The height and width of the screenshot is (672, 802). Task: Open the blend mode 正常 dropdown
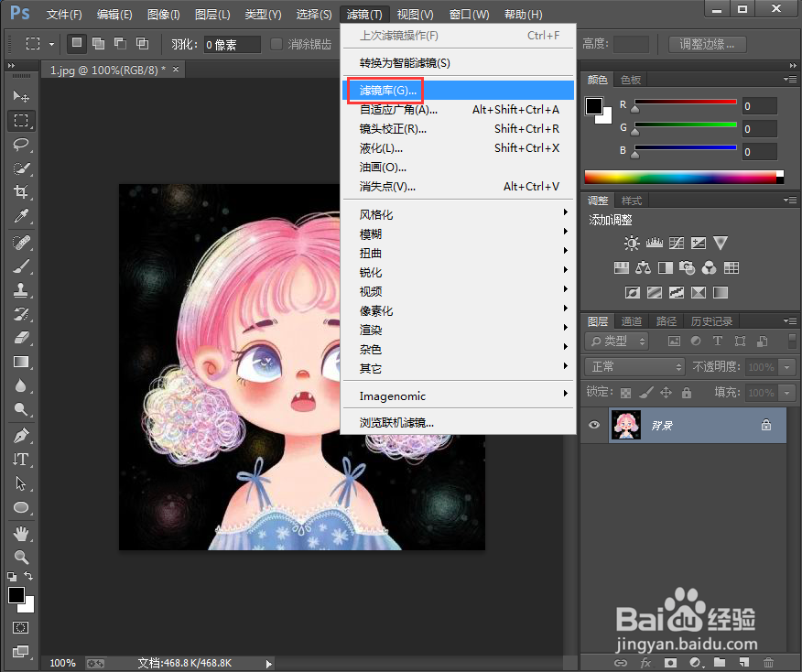click(634, 367)
